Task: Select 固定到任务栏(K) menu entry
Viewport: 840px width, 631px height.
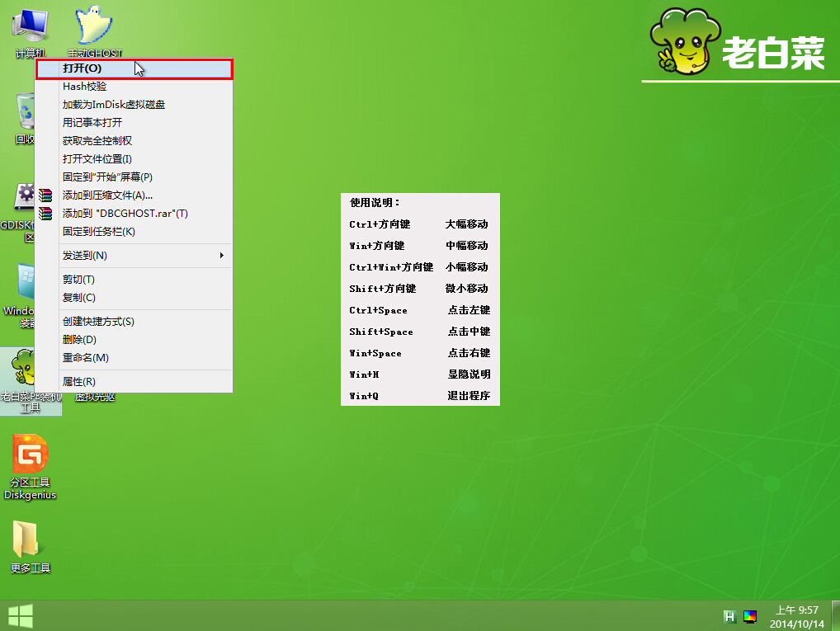Action: 134,232
